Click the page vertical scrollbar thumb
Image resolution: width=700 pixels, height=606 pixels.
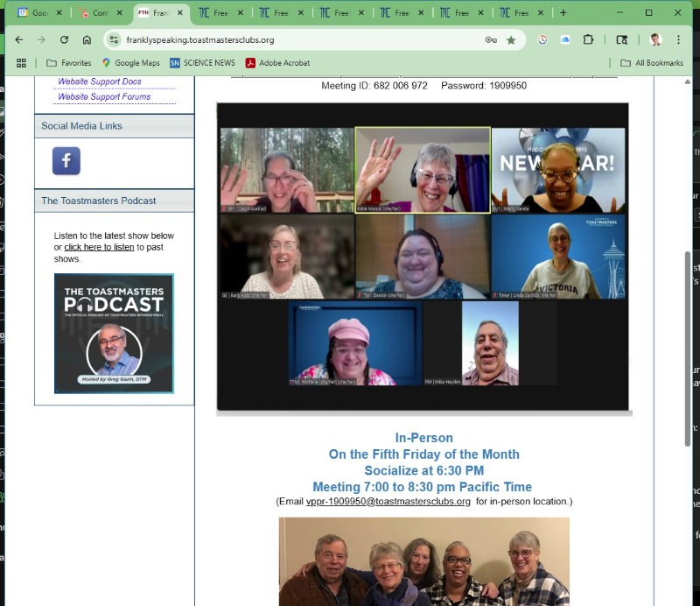tap(688, 349)
